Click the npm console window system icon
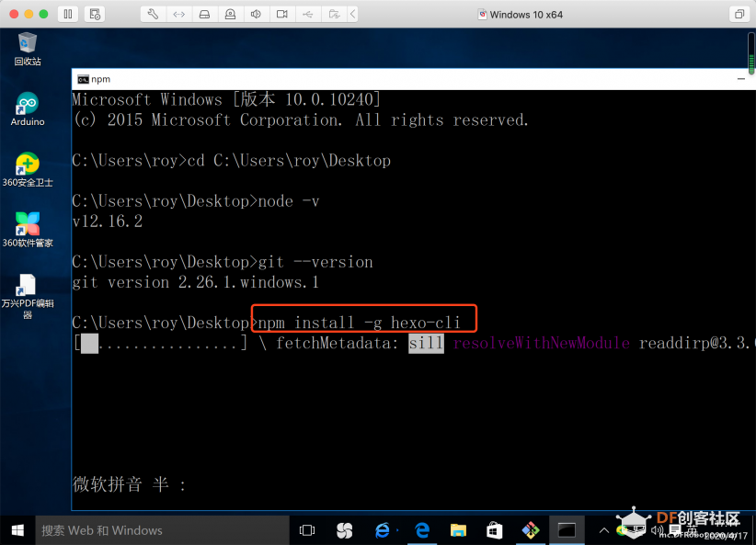Image resolution: width=756 pixels, height=545 pixels. coord(84,79)
